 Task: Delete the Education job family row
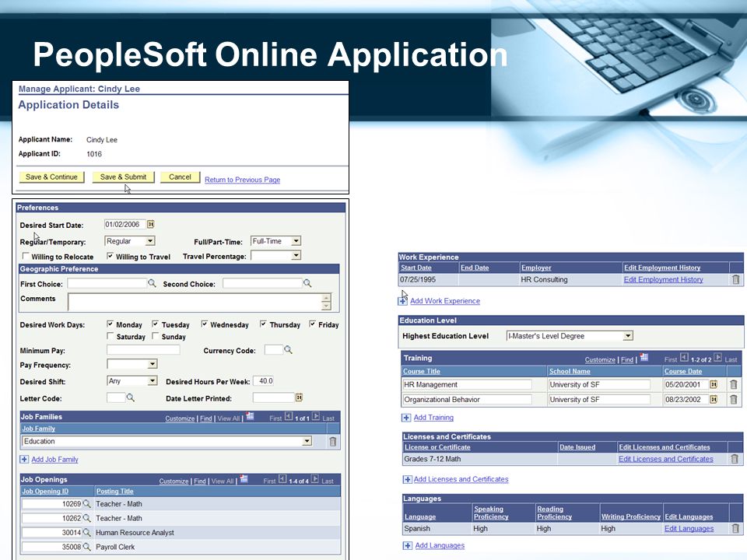pos(333,442)
